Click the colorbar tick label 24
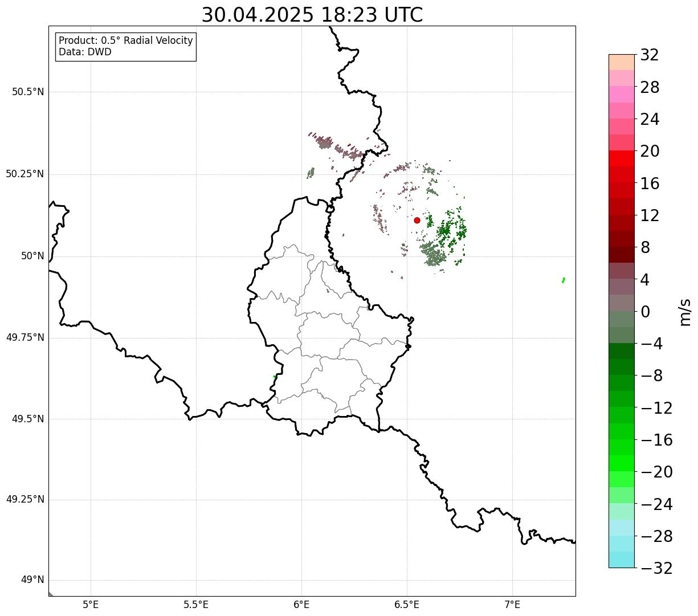 (650, 120)
